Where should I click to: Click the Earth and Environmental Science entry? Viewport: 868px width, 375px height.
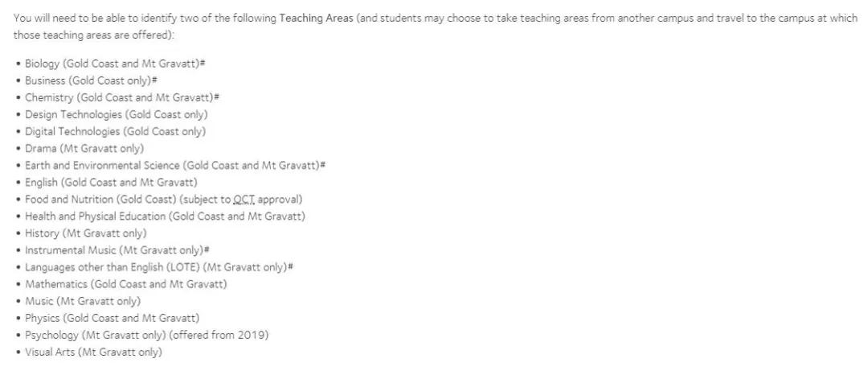point(174,165)
